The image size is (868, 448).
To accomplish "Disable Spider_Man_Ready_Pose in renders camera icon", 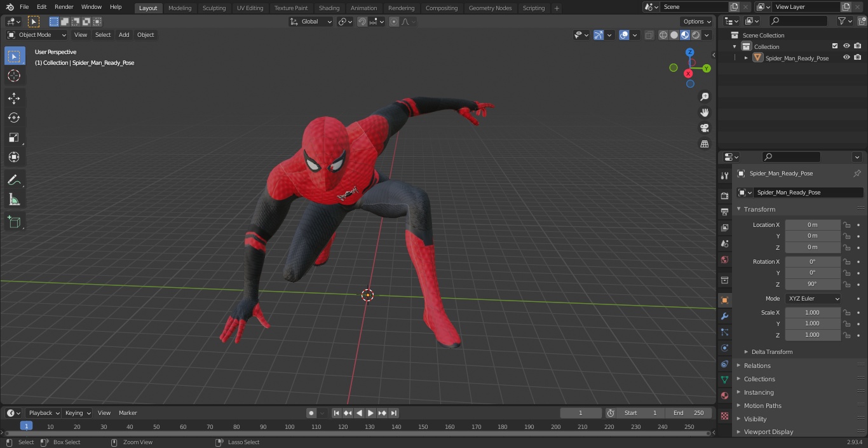I will 858,58.
